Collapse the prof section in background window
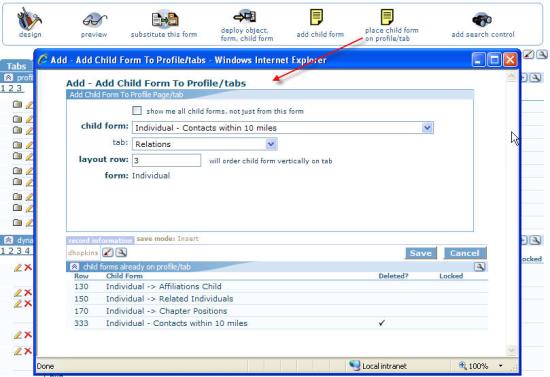The image size is (550, 377). tap(8, 78)
